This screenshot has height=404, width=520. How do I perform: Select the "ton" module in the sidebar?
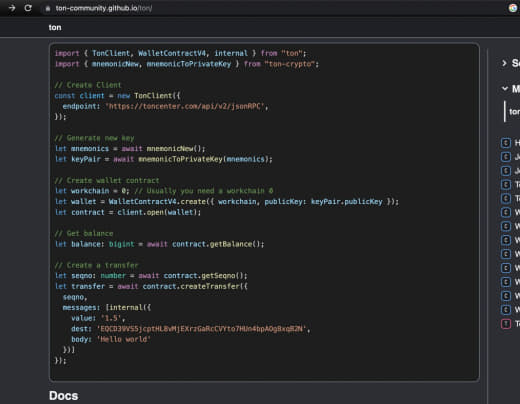514,112
